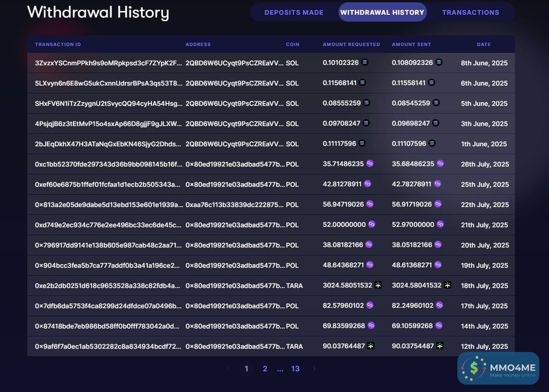The image size is (549, 392).
Task: Click SOL icon next to 0.11107596
Action: coord(432,144)
